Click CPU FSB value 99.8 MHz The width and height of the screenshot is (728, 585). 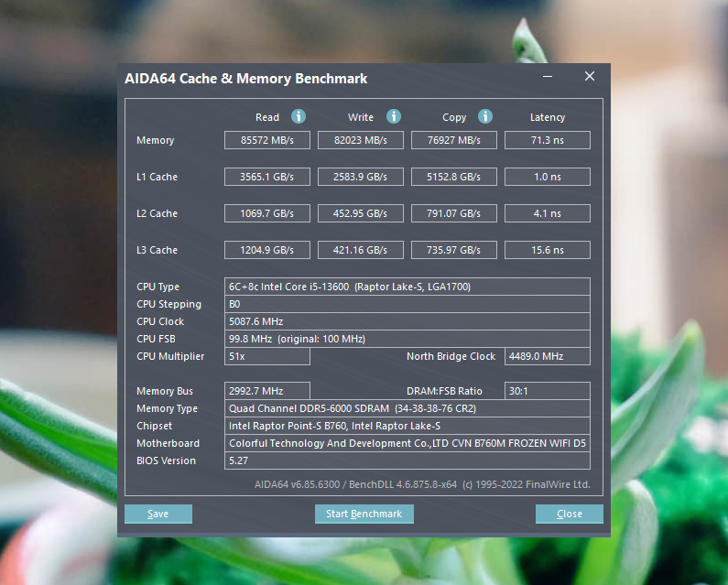407,339
